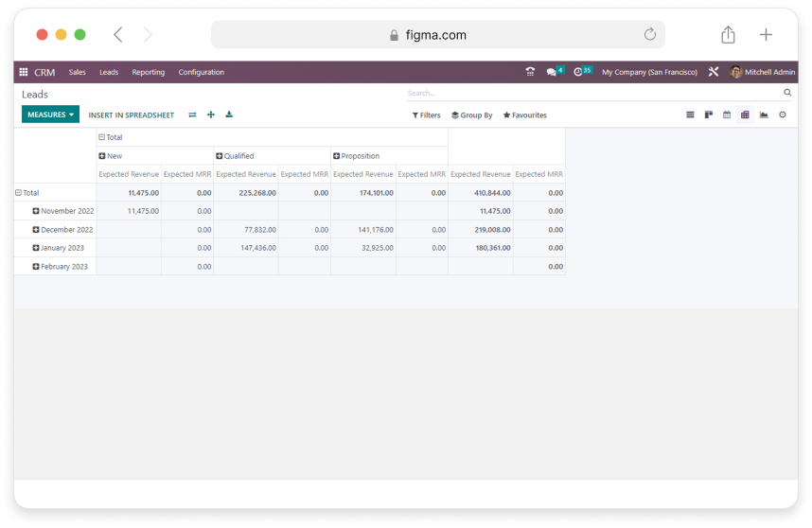Click the 141,176.00 cell
Screen dimensions: 812x528
pyautogui.click(x=363, y=230)
